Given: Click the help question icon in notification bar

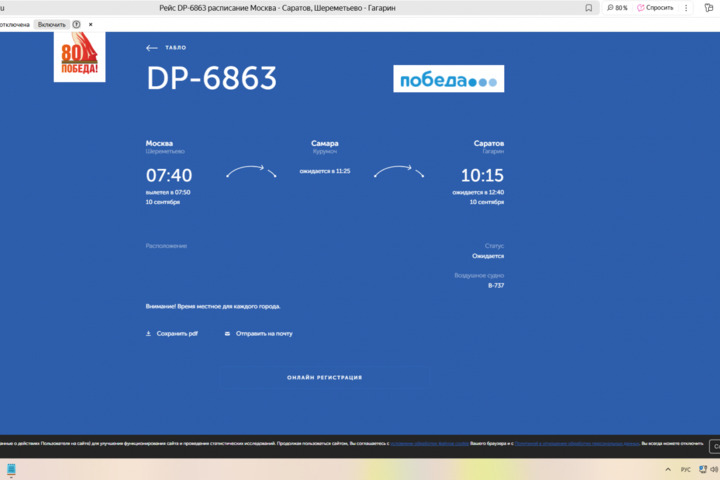Looking at the screenshot, I should click(76, 24).
